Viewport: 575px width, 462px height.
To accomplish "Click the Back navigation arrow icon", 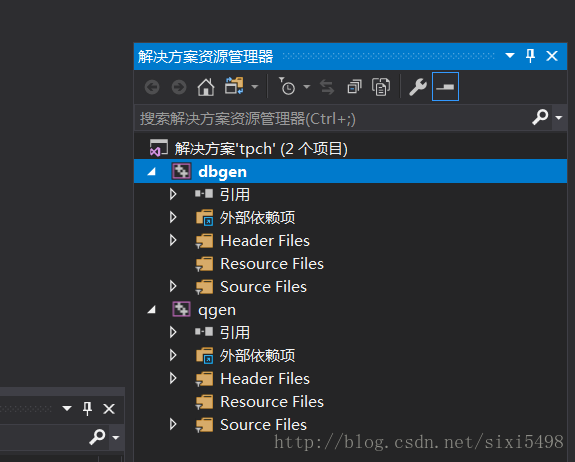I will (152, 87).
